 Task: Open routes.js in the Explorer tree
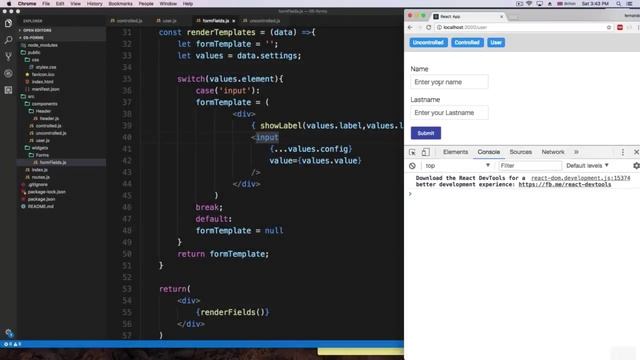point(40,177)
